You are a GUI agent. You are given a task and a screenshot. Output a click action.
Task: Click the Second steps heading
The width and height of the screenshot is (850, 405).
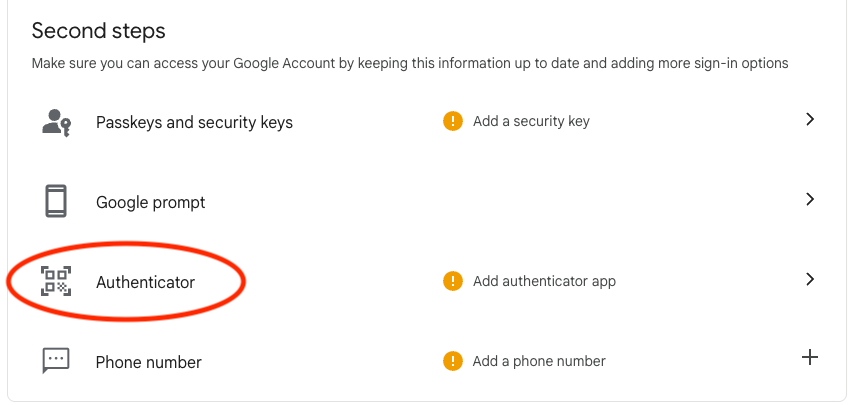click(x=98, y=31)
